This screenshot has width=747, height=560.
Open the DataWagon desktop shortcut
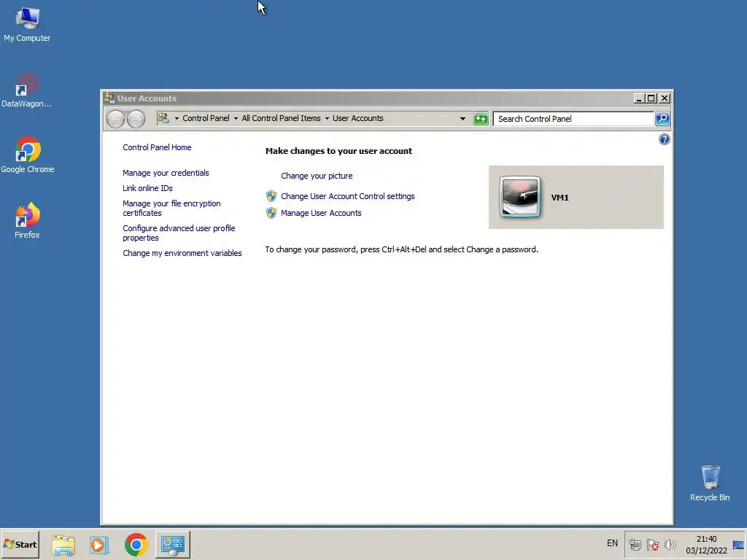click(x=27, y=90)
